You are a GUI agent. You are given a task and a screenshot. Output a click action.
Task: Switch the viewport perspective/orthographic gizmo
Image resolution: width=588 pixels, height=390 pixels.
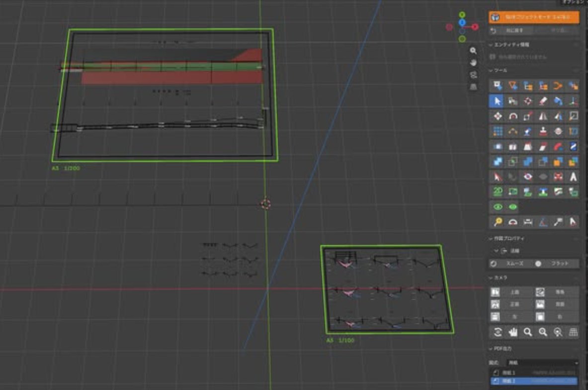pos(473,87)
